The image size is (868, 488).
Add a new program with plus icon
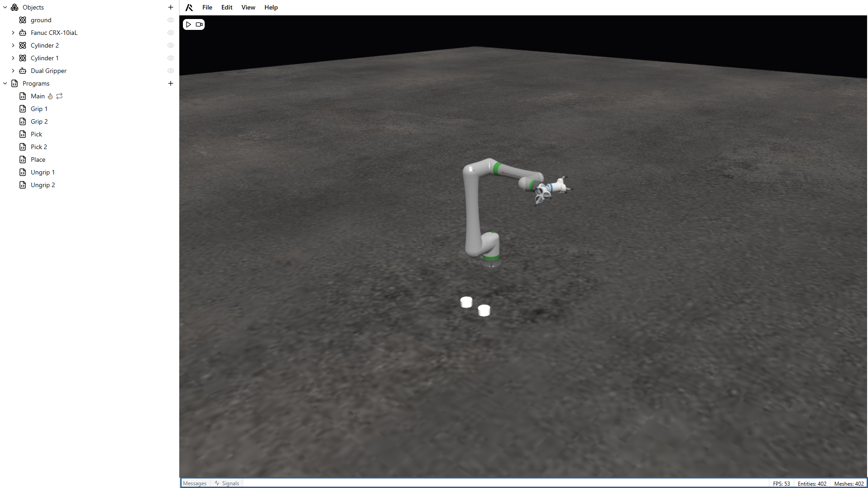click(171, 83)
